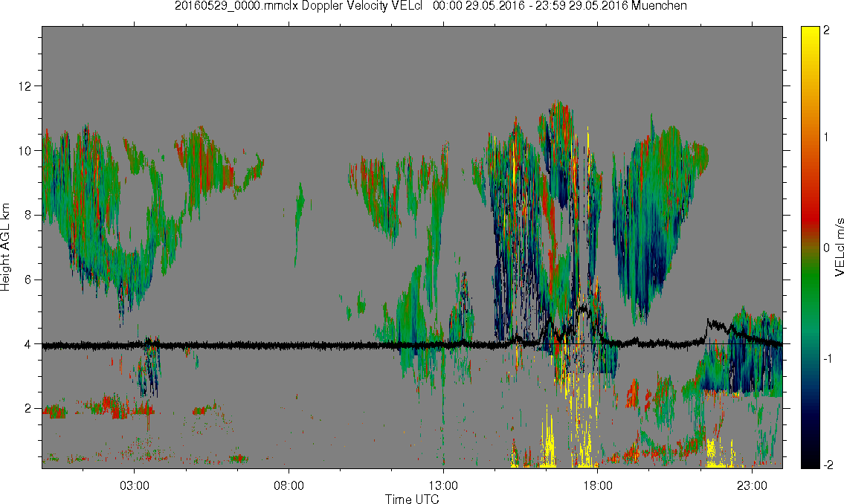Click the height axis label '4'
The height and width of the screenshot is (504, 844).
pos(28,344)
